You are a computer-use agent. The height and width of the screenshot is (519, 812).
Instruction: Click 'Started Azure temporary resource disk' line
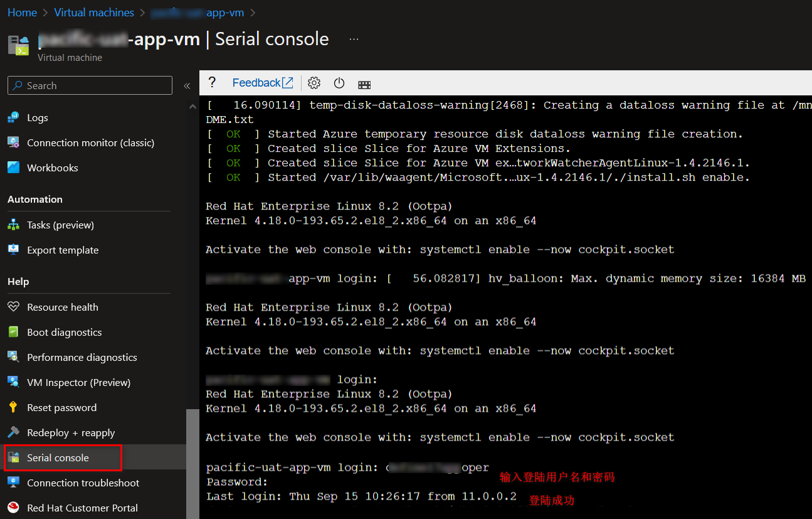pyautogui.click(x=475, y=134)
